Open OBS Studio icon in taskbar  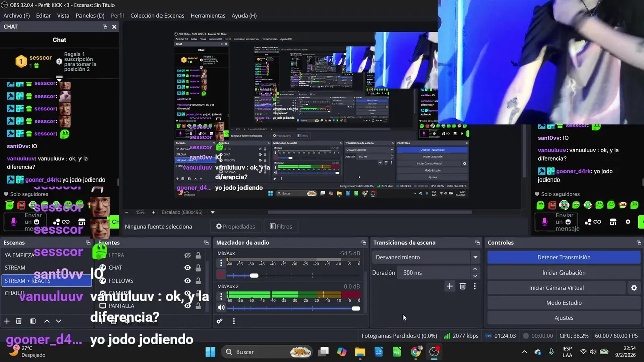(x=434, y=352)
